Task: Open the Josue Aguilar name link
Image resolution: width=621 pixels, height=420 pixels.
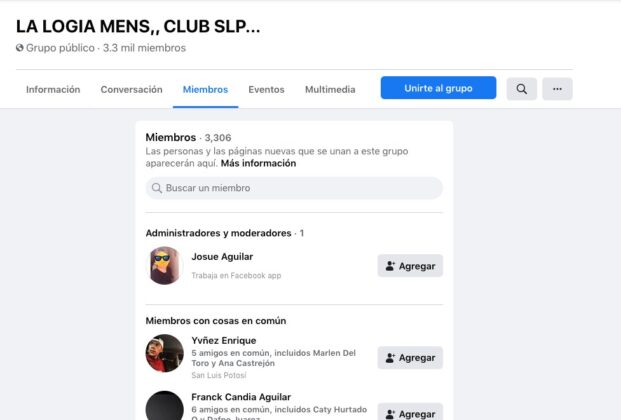Action: coord(222,257)
